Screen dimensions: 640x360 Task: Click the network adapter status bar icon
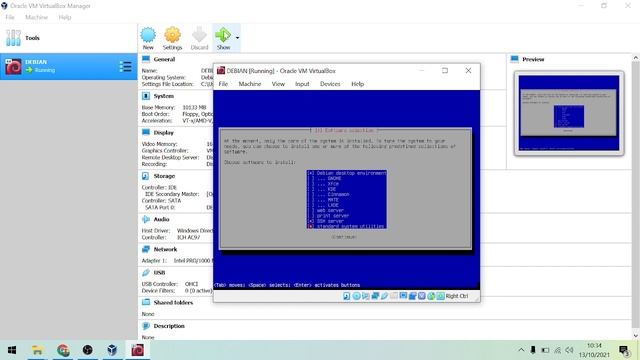(x=375, y=296)
